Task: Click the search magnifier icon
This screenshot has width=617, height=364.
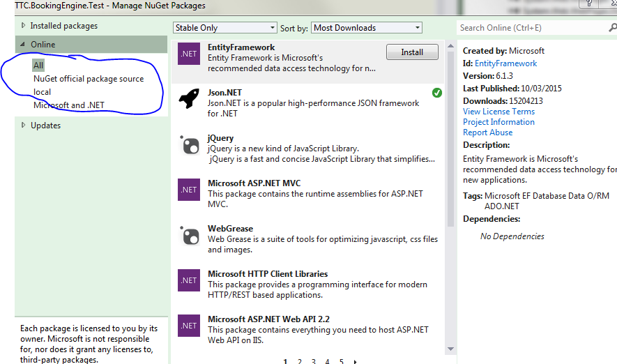Action: tap(613, 28)
